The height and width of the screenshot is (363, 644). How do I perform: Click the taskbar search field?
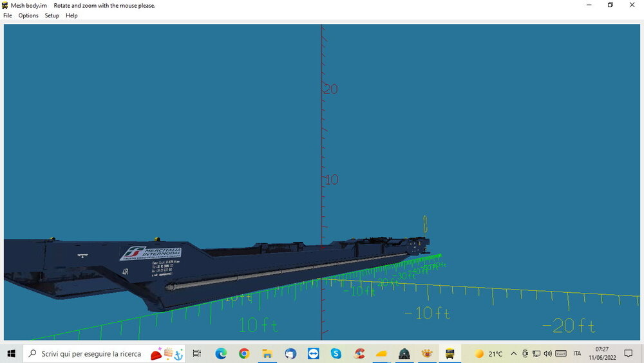[104, 353]
